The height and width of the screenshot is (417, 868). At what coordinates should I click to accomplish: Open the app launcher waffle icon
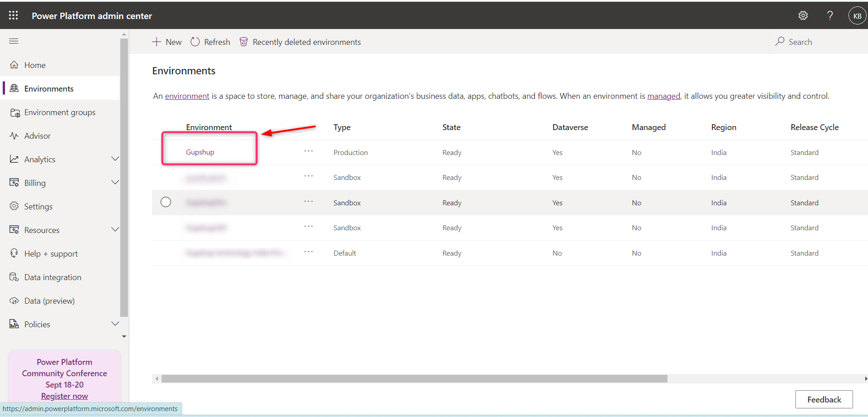click(14, 15)
